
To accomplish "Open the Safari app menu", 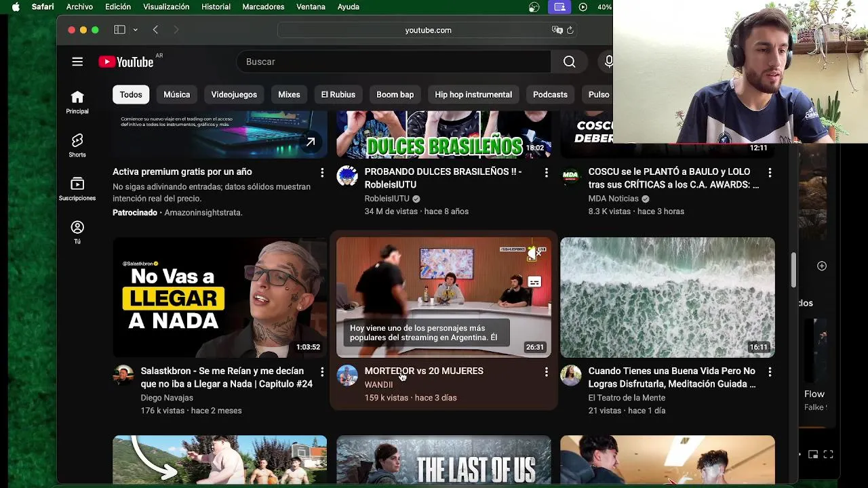I will pos(43,7).
